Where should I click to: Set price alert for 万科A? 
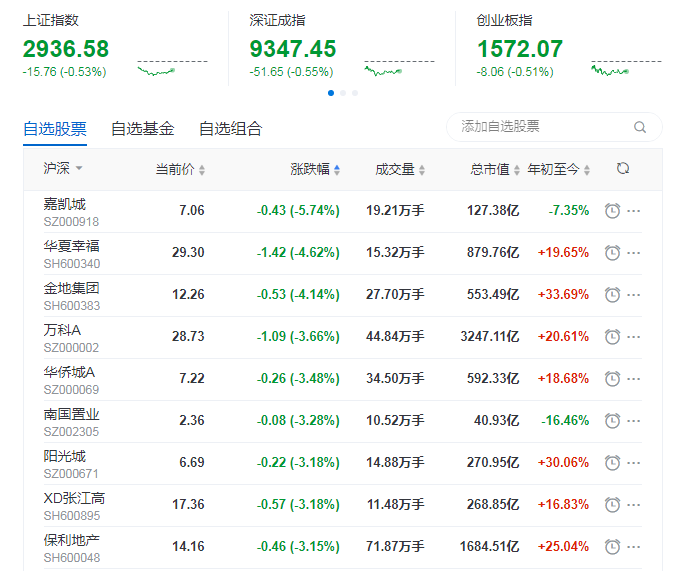(612, 337)
